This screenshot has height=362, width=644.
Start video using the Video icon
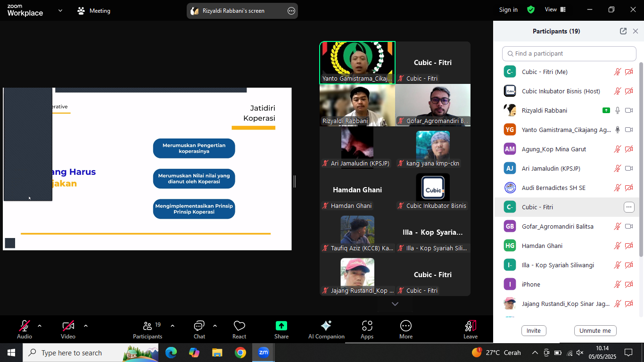click(x=68, y=326)
